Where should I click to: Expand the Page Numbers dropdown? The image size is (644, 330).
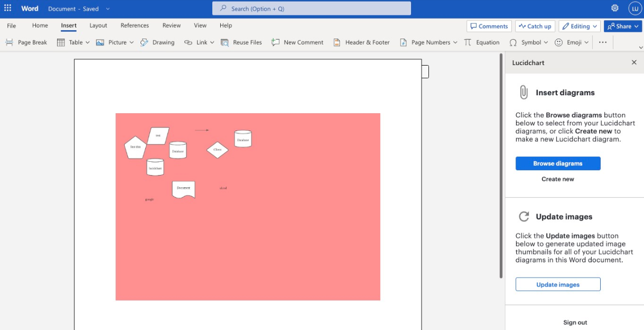455,42
